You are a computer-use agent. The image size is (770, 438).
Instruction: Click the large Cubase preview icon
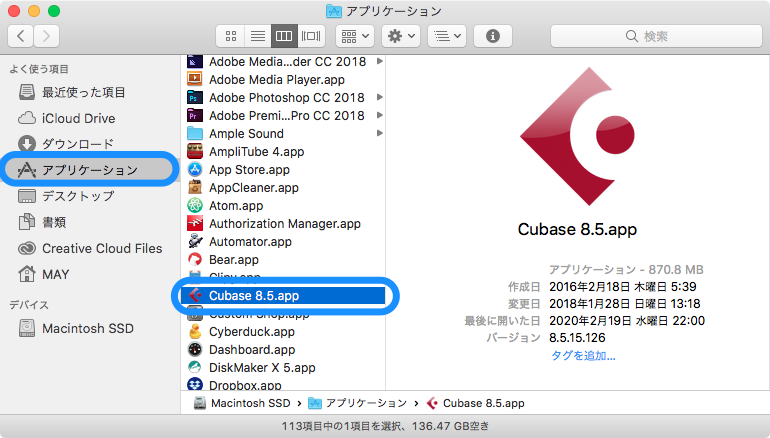578,136
